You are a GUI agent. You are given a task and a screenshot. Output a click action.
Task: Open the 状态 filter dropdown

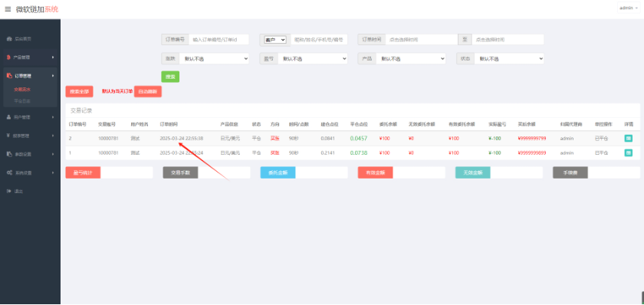[509, 59]
